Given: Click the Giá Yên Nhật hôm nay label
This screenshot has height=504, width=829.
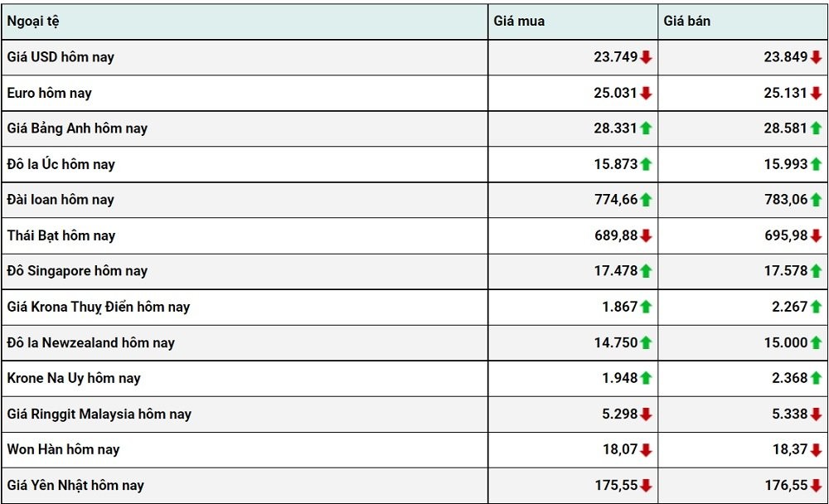Looking at the screenshot, I should pos(75,485).
